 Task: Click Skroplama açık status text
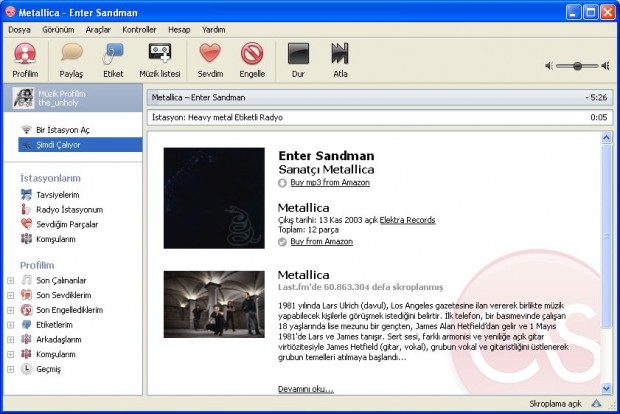556,404
